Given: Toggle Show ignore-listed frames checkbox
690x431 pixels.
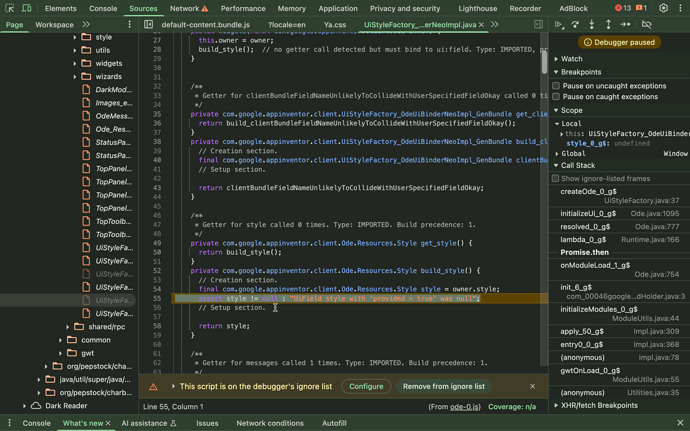Looking at the screenshot, I should 555,178.
